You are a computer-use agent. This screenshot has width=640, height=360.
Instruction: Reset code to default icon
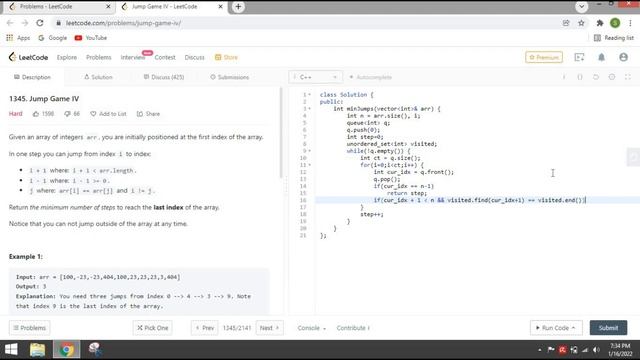point(596,77)
